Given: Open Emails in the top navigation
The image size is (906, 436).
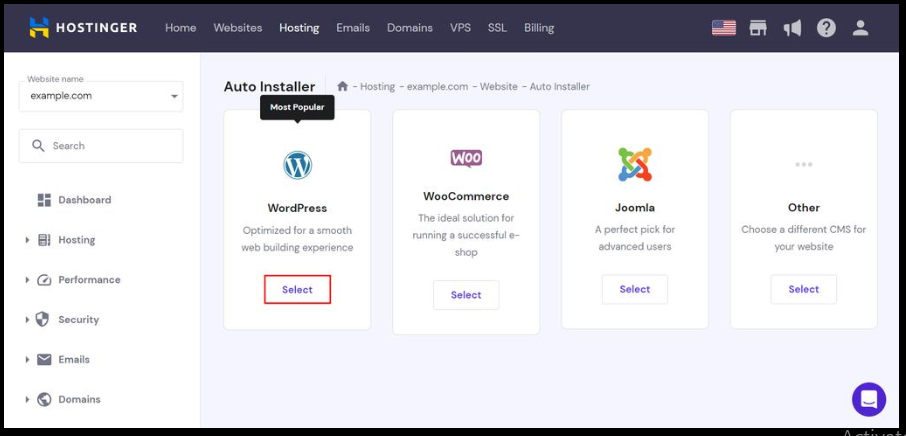Looking at the screenshot, I should [353, 28].
